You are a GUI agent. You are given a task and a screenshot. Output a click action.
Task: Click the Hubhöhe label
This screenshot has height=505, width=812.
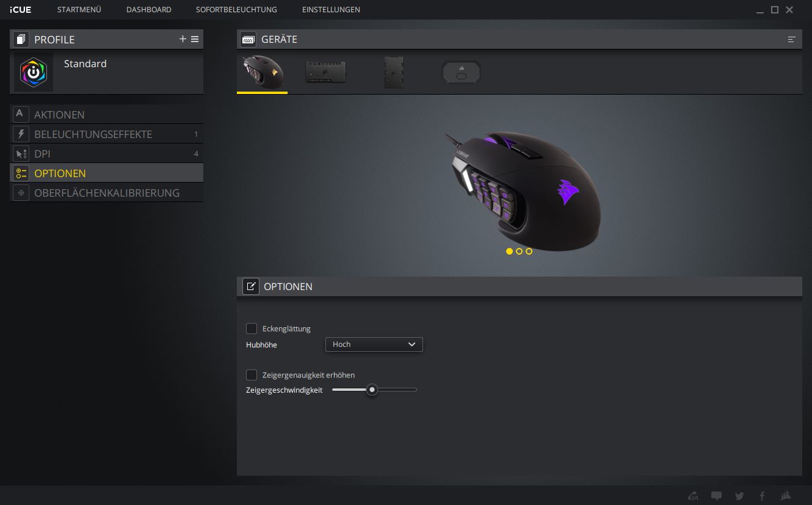pos(261,344)
